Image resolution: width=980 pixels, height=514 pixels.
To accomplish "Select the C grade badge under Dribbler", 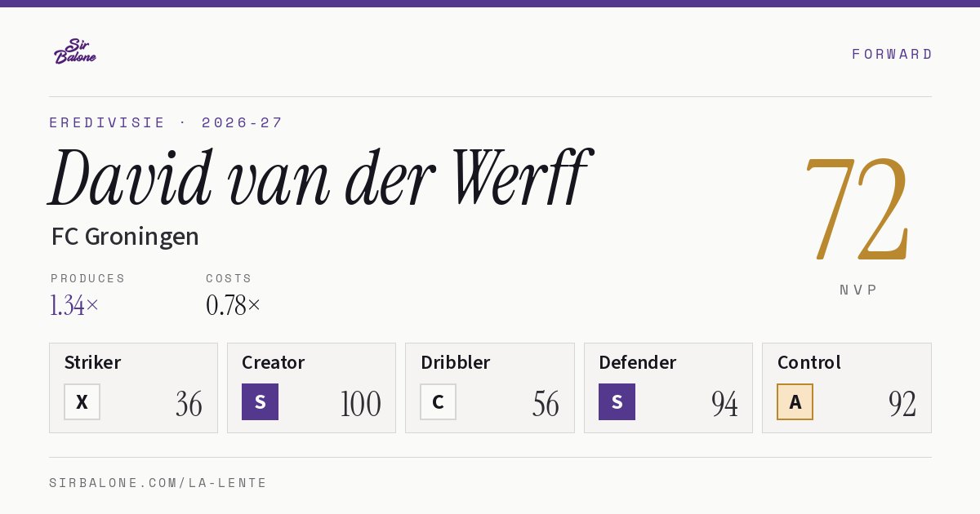I will [439, 402].
